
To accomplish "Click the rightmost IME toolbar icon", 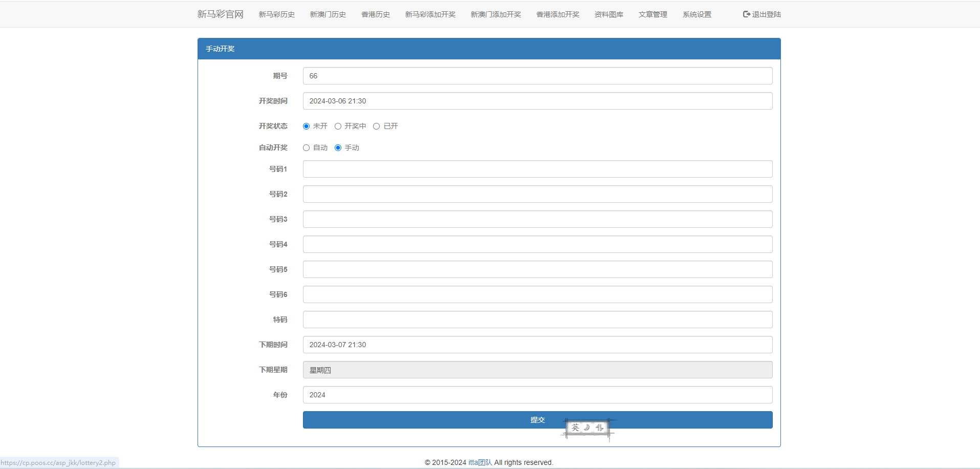I will click(x=599, y=428).
